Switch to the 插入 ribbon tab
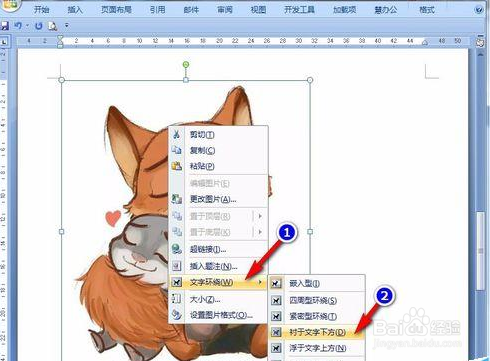The image size is (490, 361). (x=75, y=10)
